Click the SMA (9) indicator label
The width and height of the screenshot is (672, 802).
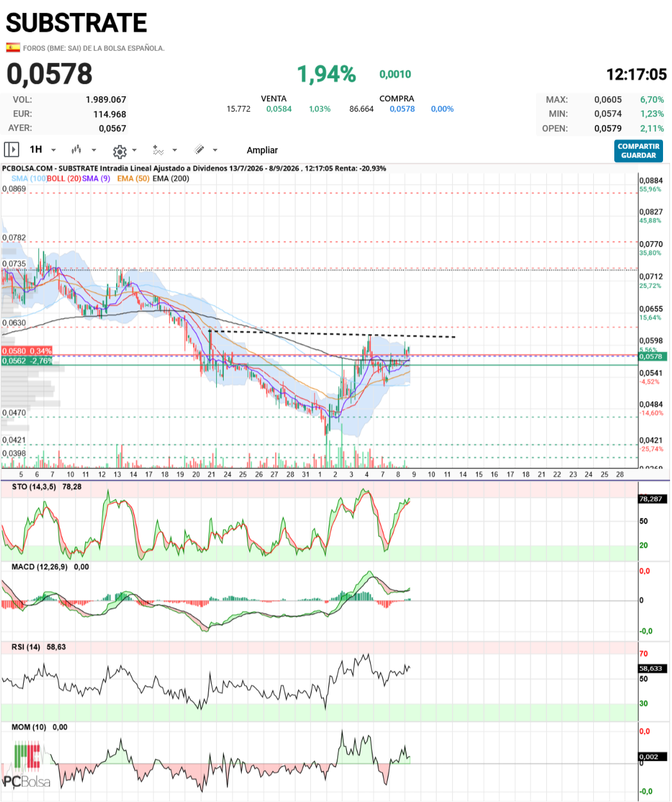tap(96, 178)
